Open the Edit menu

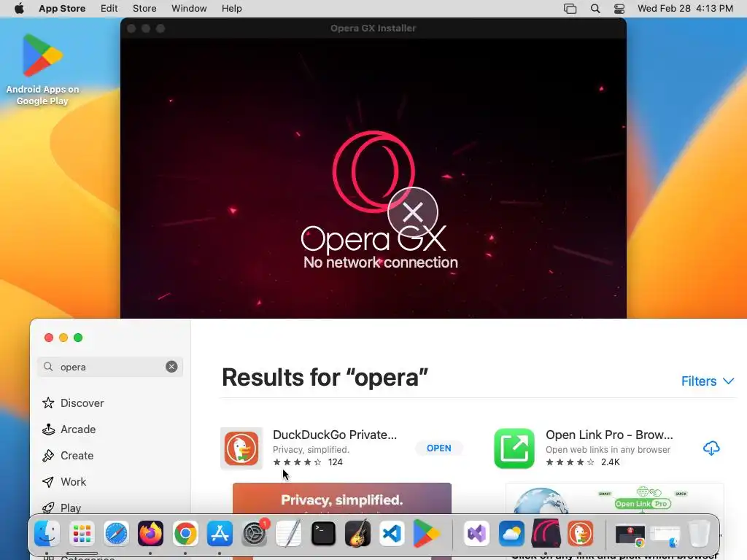click(109, 9)
